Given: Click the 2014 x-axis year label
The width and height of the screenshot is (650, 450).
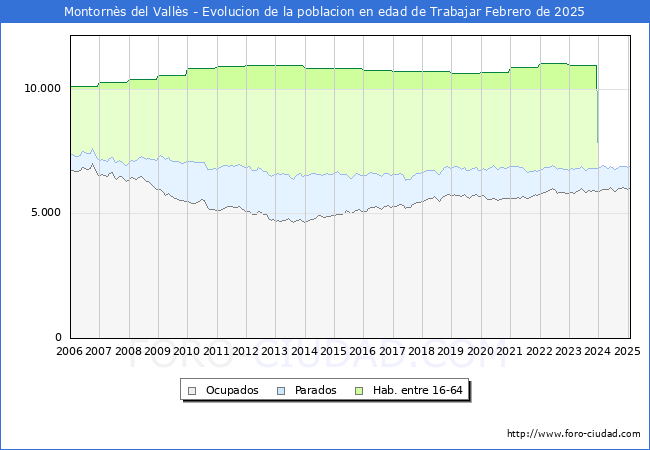Looking at the screenshot, I should 305,351.
